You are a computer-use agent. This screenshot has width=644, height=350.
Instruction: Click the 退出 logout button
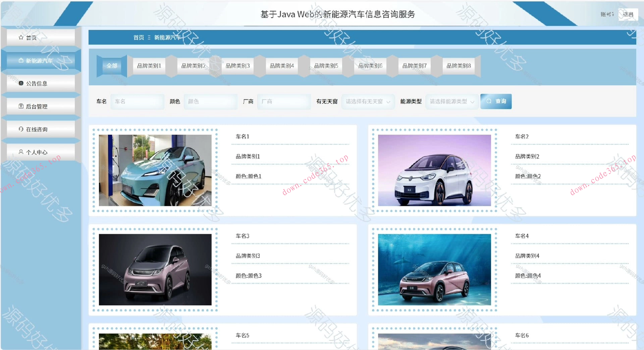tap(628, 14)
